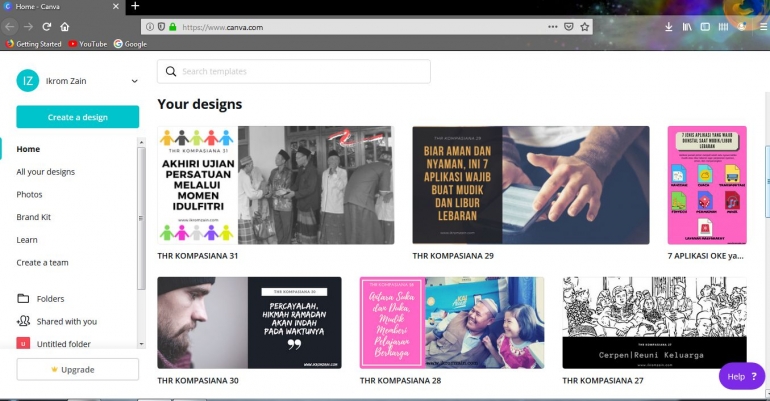770x401 pixels.
Task: Click the green padlock security icon
Action: [x=172, y=27]
